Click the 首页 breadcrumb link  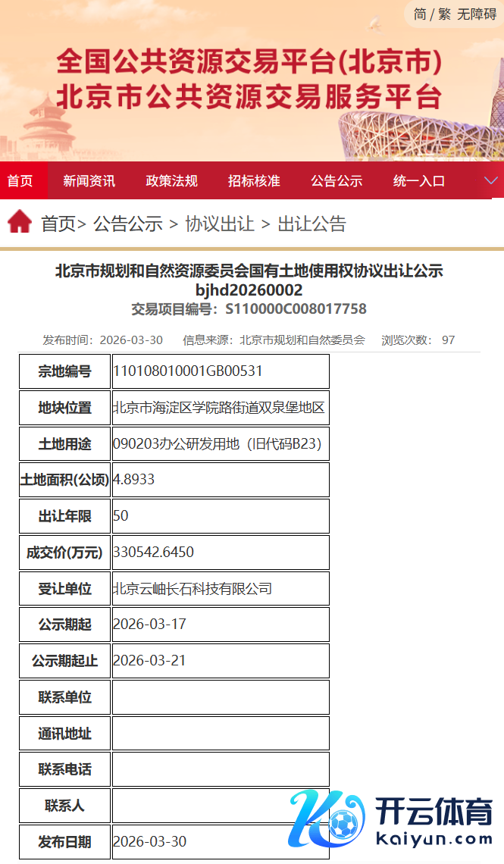pyautogui.click(x=58, y=224)
